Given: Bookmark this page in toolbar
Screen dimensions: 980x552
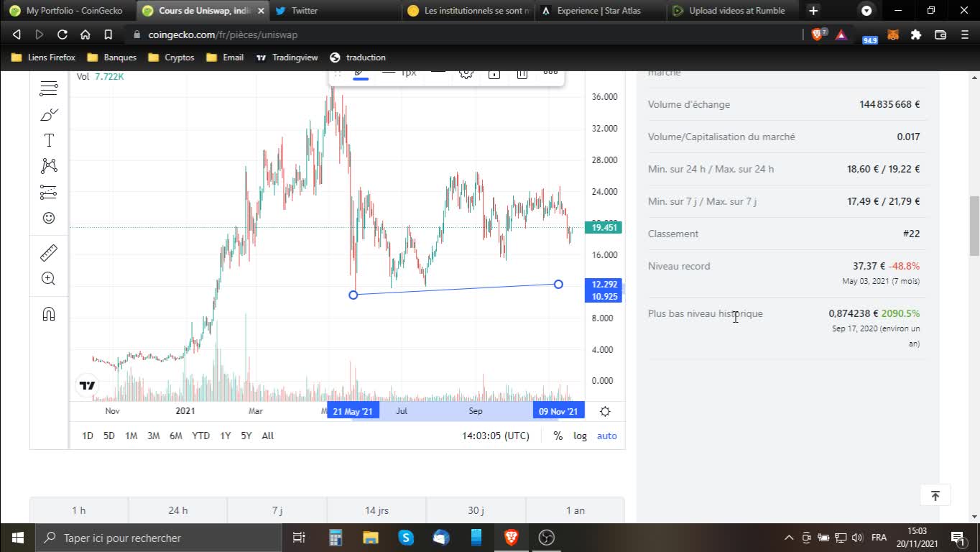Looking at the screenshot, I should click(x=108, y=34).
